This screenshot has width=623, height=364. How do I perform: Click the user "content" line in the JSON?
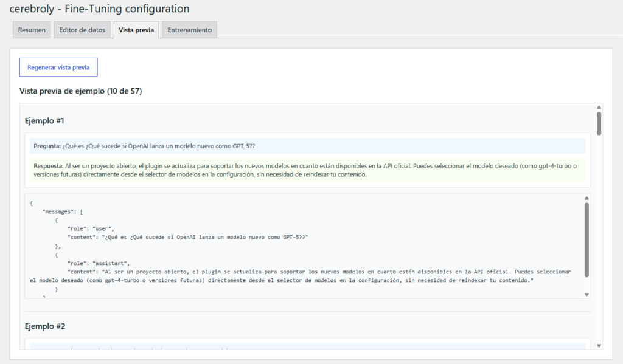[187, 238]
